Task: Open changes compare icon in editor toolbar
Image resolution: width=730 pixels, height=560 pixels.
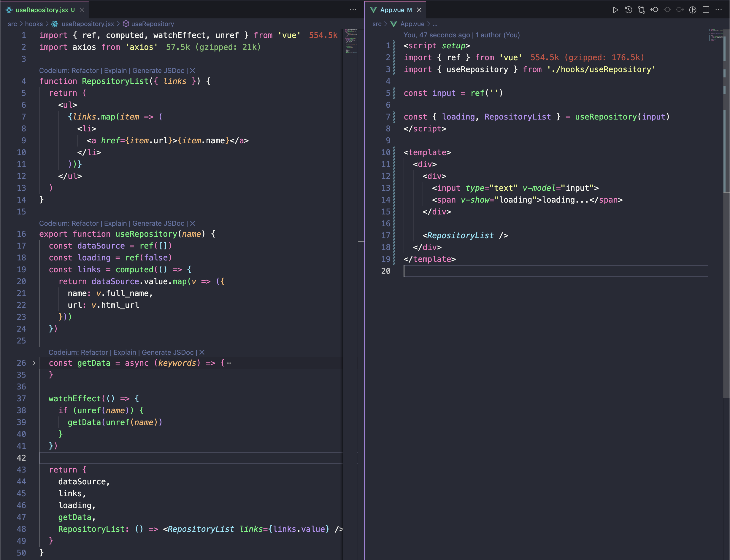Action: (x=641, y=10)
